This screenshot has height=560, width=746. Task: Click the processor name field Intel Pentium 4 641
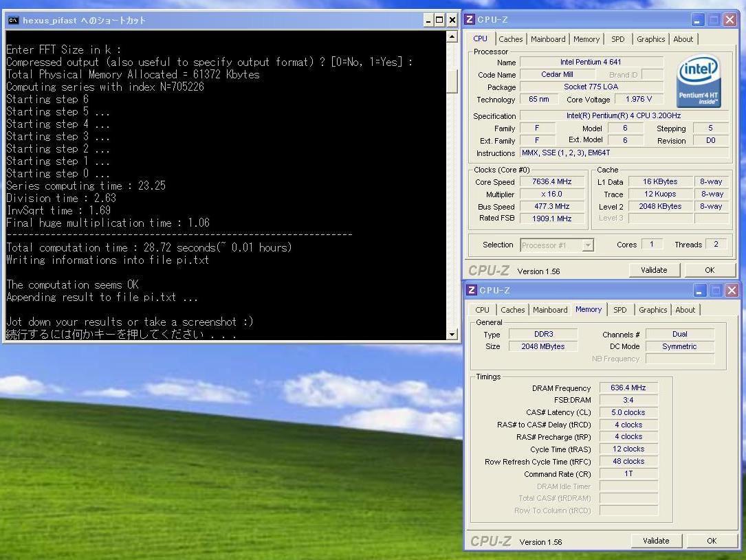coord(591,63)
